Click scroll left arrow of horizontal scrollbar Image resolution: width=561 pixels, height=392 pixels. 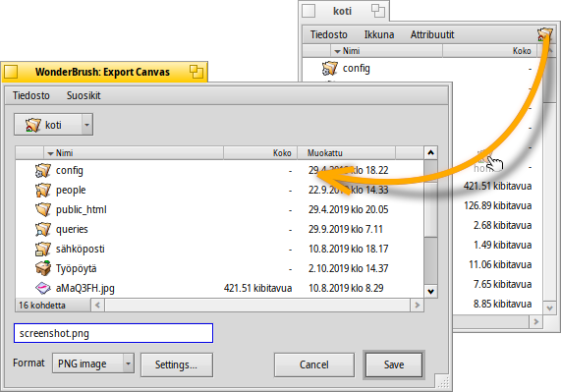[x=97, y=306]
